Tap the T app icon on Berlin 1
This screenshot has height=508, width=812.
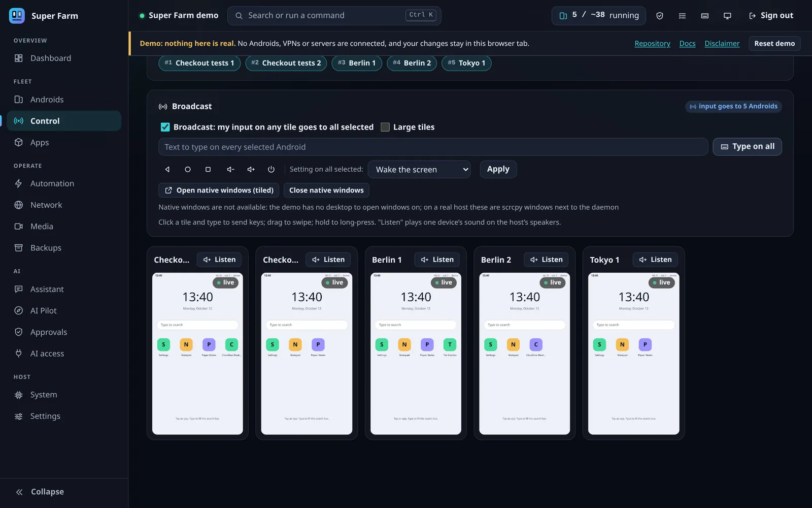450,344
